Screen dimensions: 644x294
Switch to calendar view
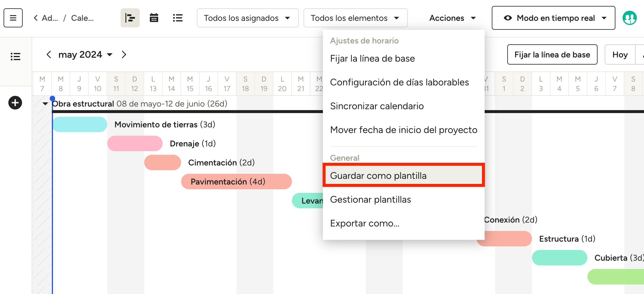(x=154, y=18)
